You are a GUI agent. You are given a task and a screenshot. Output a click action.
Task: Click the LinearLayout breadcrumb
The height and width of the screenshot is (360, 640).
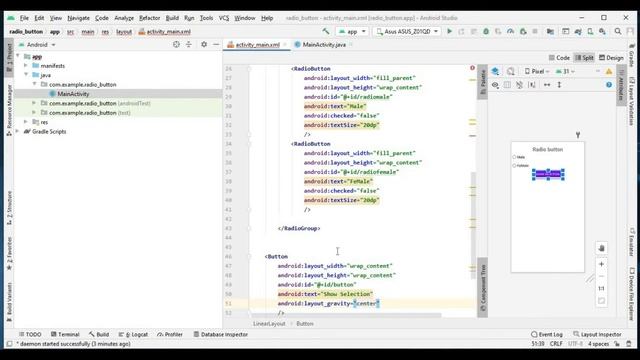coord(269,324)
